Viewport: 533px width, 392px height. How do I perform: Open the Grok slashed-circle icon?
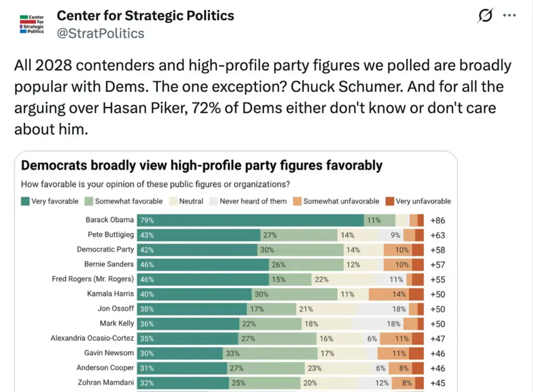[x=485, y=15]
